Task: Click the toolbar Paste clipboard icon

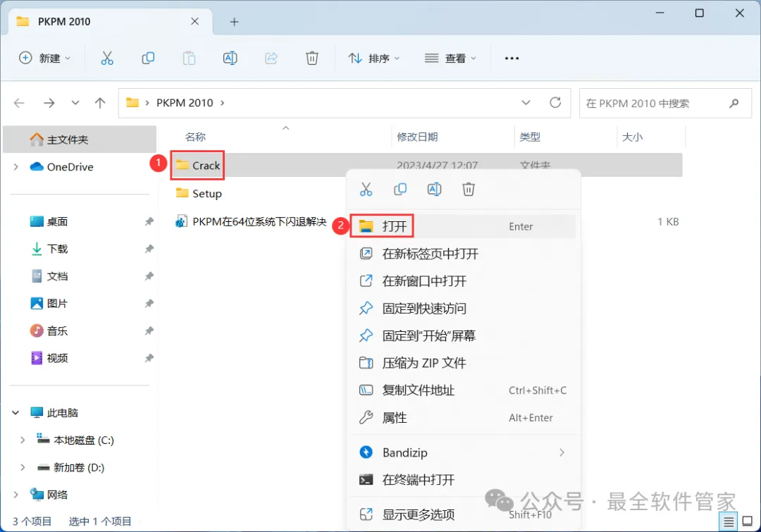Action: click(x=189, y=58)
